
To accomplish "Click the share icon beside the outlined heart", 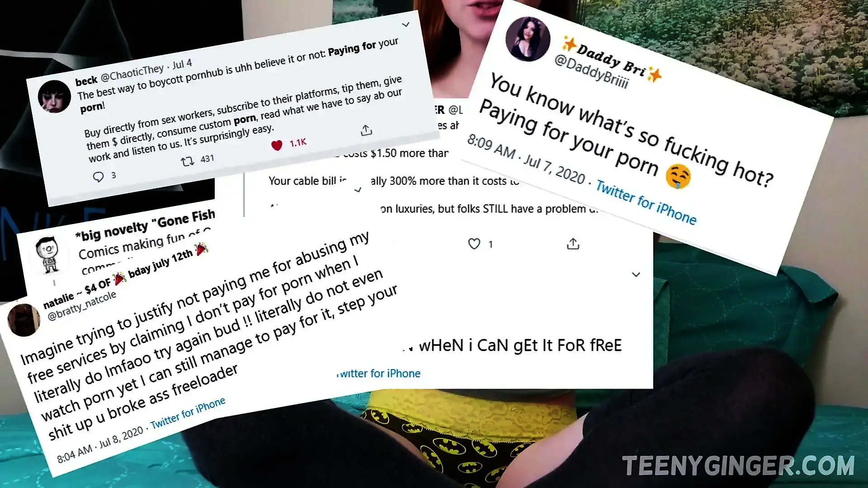I will click(x=573, y=244).
